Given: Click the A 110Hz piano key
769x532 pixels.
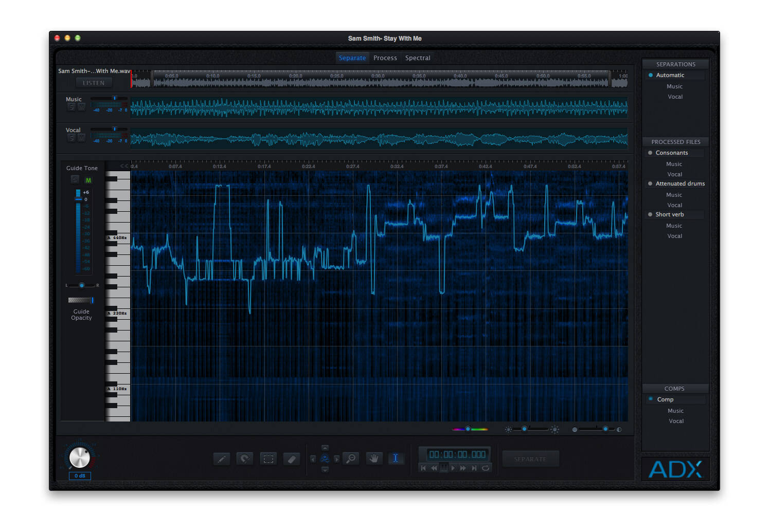Looking at the screenshot, I should [117, 389].
